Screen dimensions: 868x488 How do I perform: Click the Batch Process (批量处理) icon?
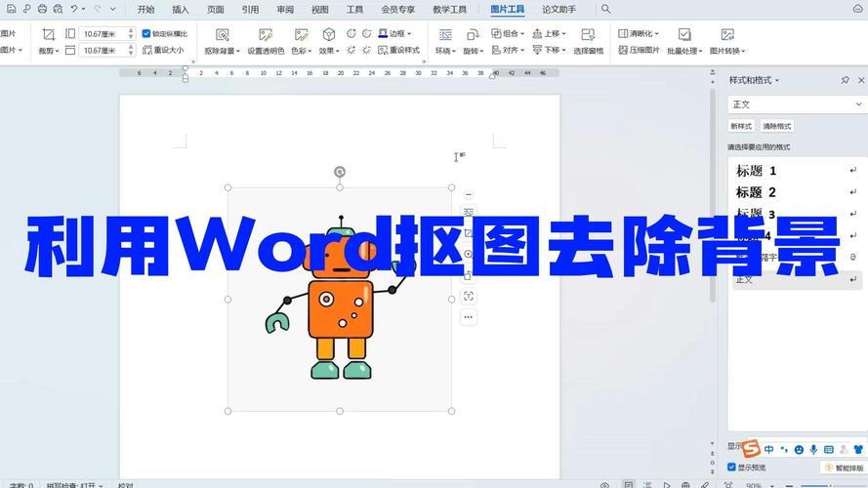(684, 35)
